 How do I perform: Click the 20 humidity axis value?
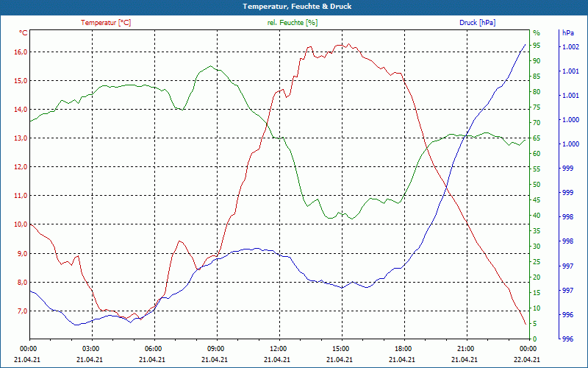point(537,277)
